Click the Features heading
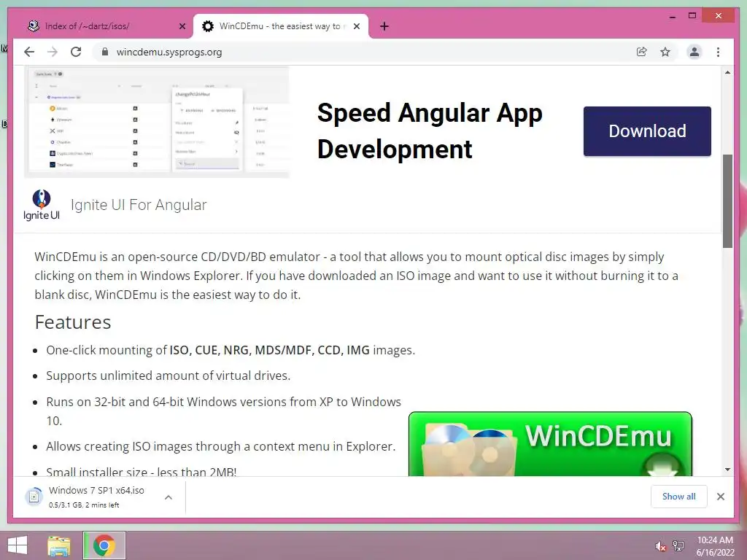The width and height of the screenshot is (747, 560). click(73, 322)
